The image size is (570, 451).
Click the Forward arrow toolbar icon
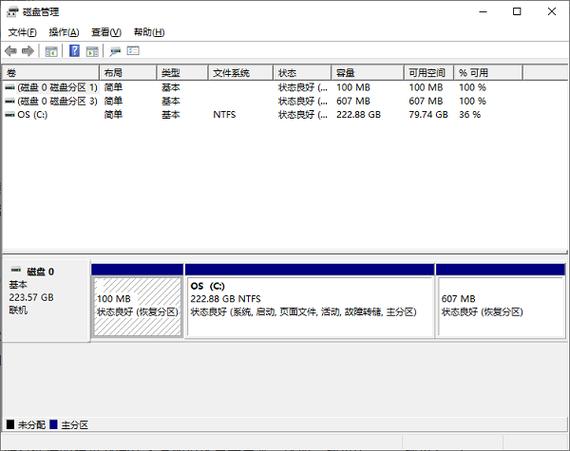tap(28, 51)
